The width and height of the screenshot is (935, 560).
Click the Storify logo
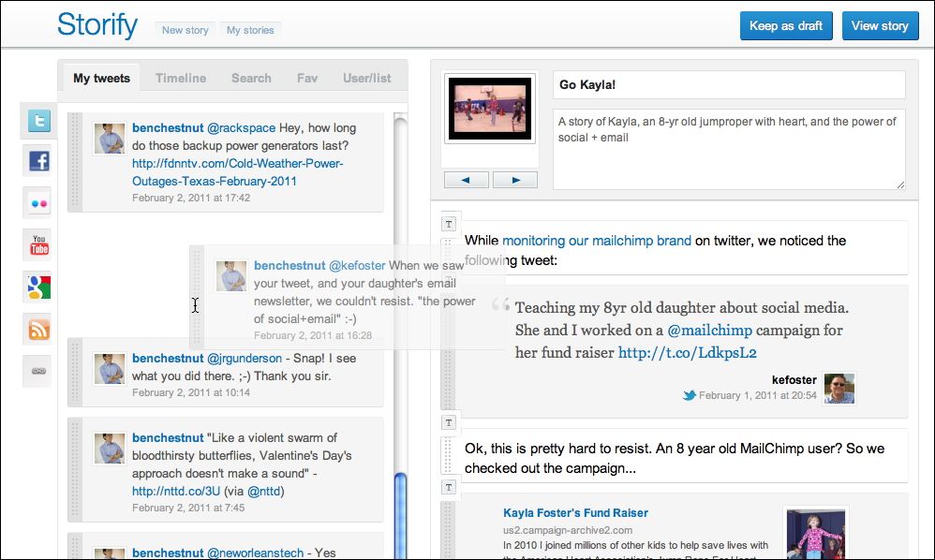tap(97, 25)
